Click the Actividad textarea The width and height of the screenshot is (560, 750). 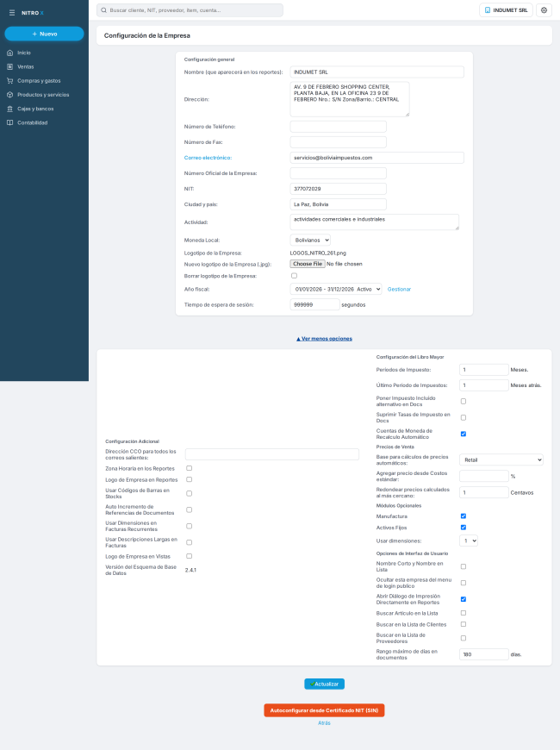(375, 222)
